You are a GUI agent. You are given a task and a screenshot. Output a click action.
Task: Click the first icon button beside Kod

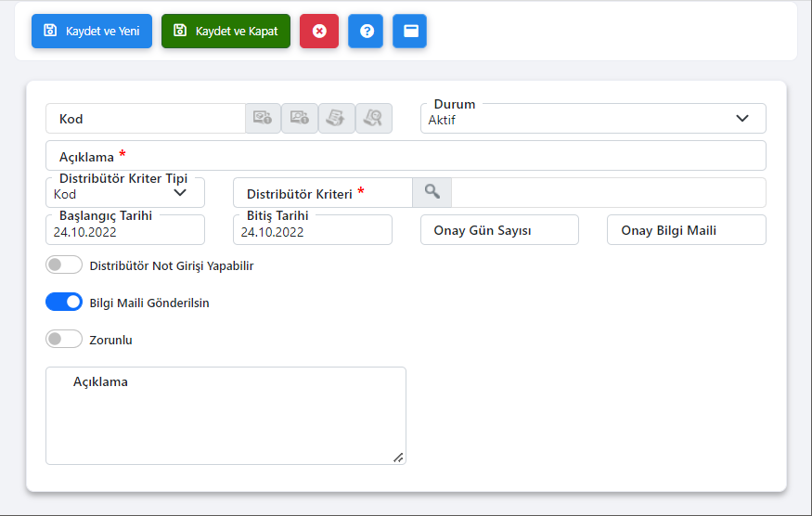tap(263, 118)
